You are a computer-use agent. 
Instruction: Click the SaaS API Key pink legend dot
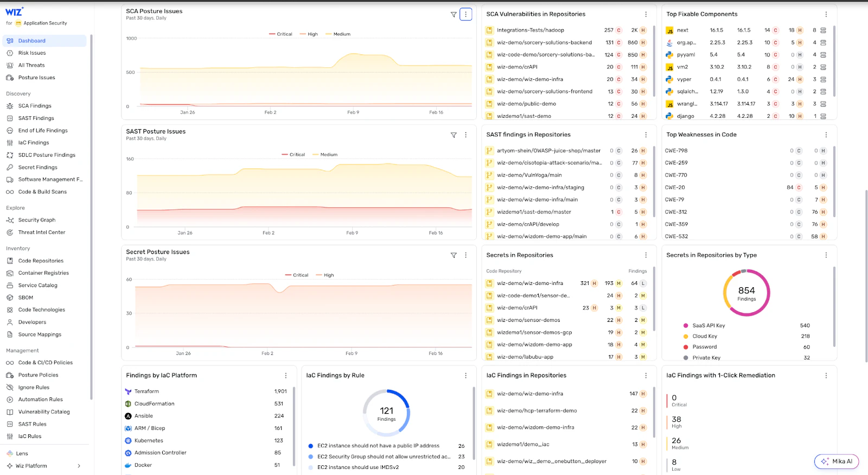point(686,326)
